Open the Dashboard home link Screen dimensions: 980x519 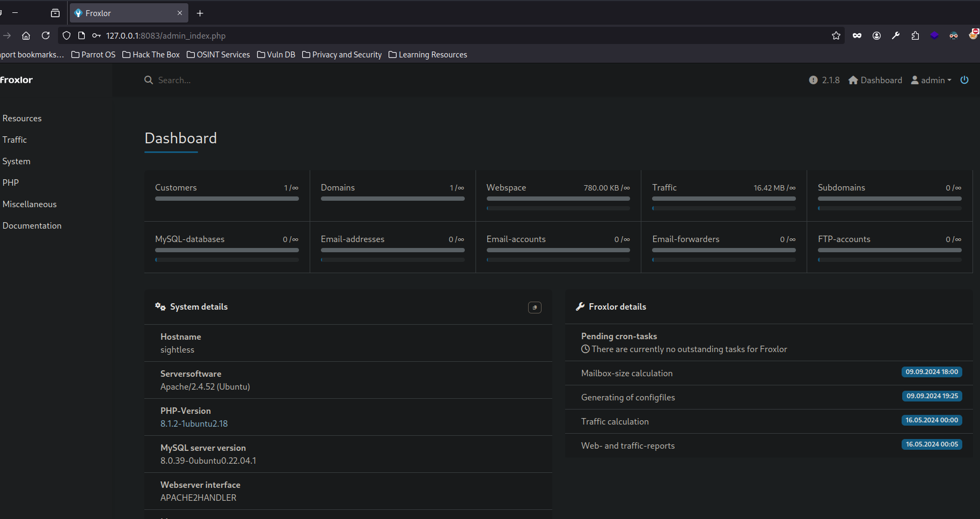(x=875, y=80)
